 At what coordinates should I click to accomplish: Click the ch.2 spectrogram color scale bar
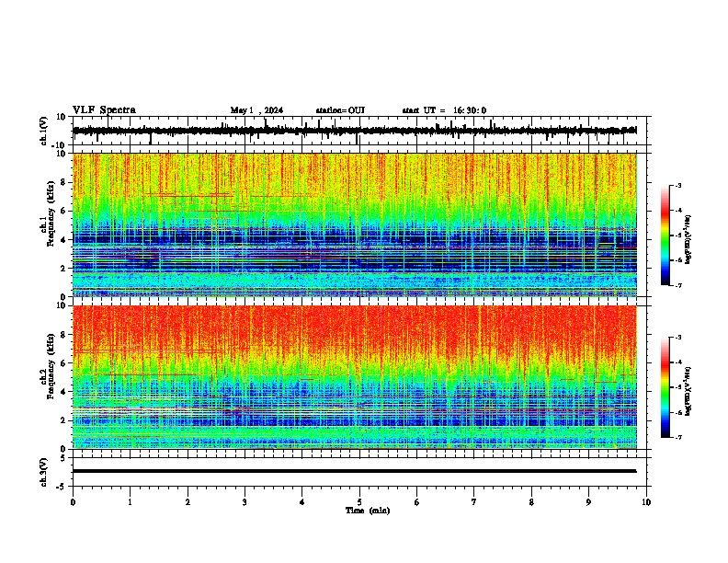click(x=665, y=387)
